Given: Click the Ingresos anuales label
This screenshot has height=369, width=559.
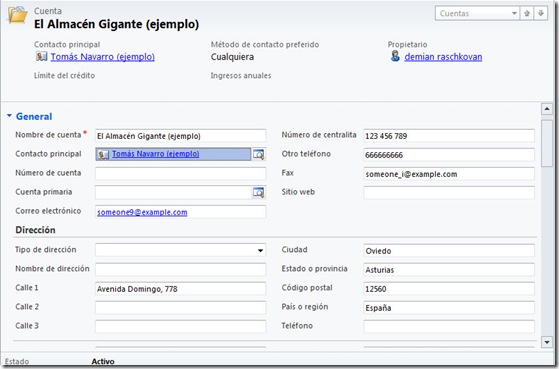Looking at the screenshot, I should [241, 76].
